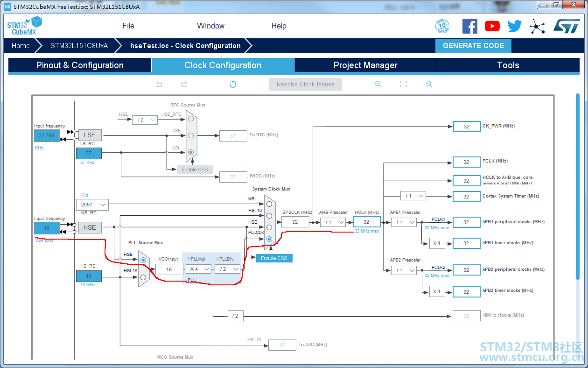Fit clock diagram to window icon
588x368 pixels.
(x=404, y=84)
